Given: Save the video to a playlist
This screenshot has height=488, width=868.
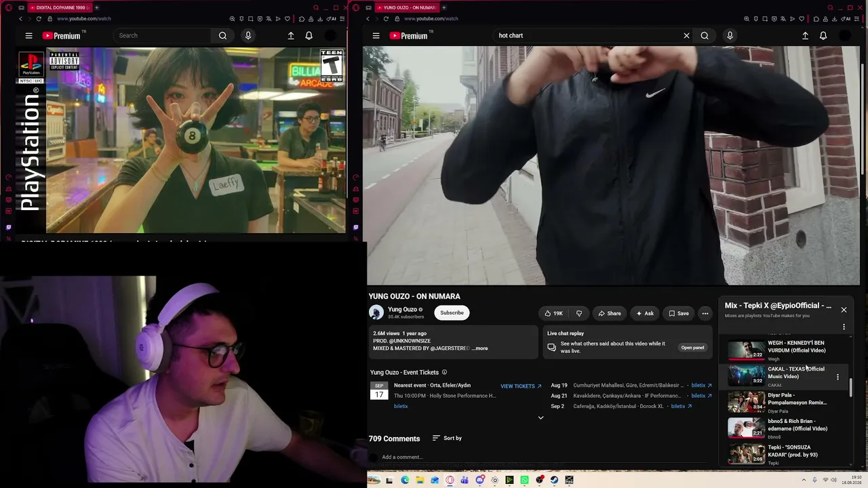Looking at the screenshot, I should [678, 313].
